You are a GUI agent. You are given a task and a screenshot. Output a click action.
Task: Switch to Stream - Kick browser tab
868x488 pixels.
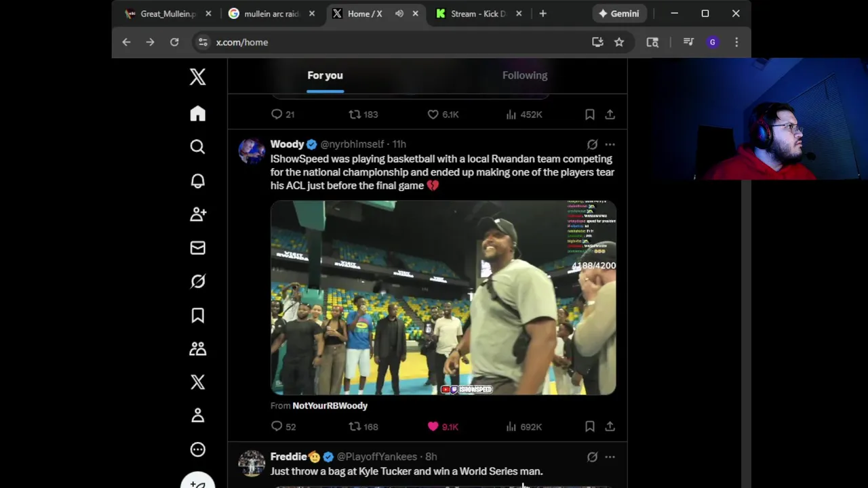pos(477,14)
